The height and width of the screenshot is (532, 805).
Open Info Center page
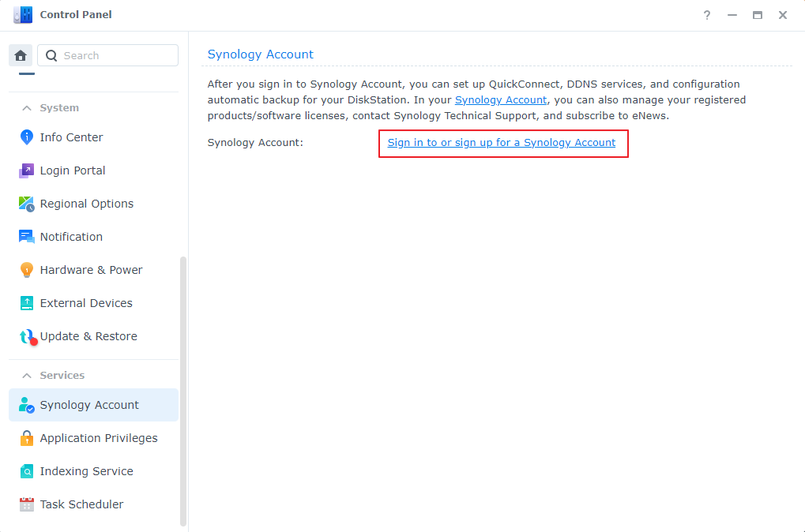(93, 137)
